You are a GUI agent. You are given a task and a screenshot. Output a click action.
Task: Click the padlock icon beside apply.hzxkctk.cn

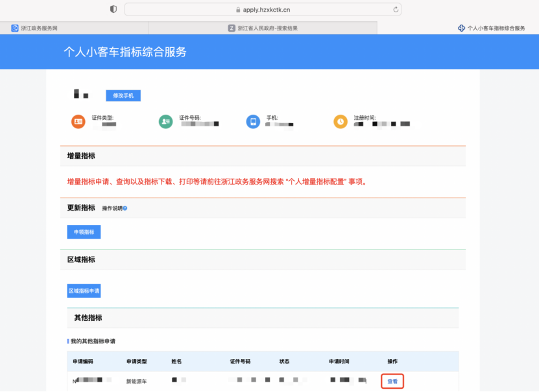click(237, 10)
